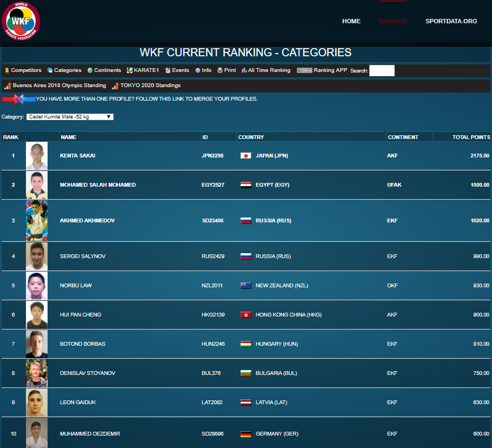Viewport: 492px width, 448px height.
Task: Open the HOME menu item
Action: click(x=351, y=21)
